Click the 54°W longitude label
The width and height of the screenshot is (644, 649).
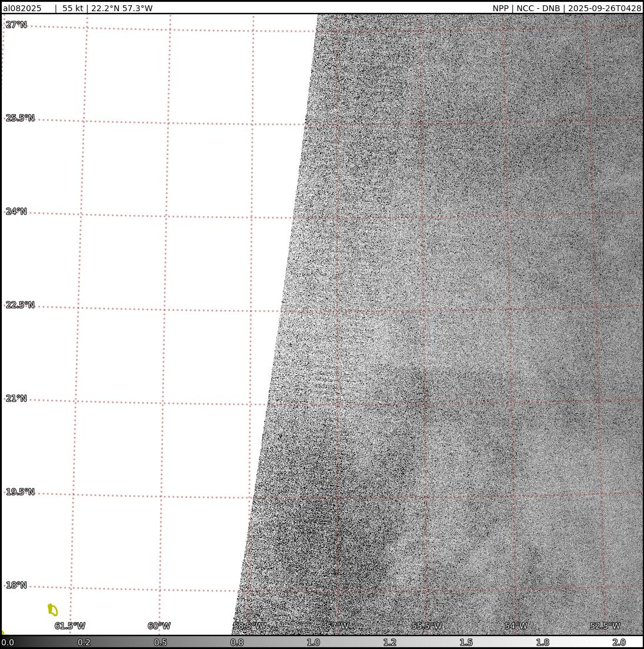coord(516,626)
